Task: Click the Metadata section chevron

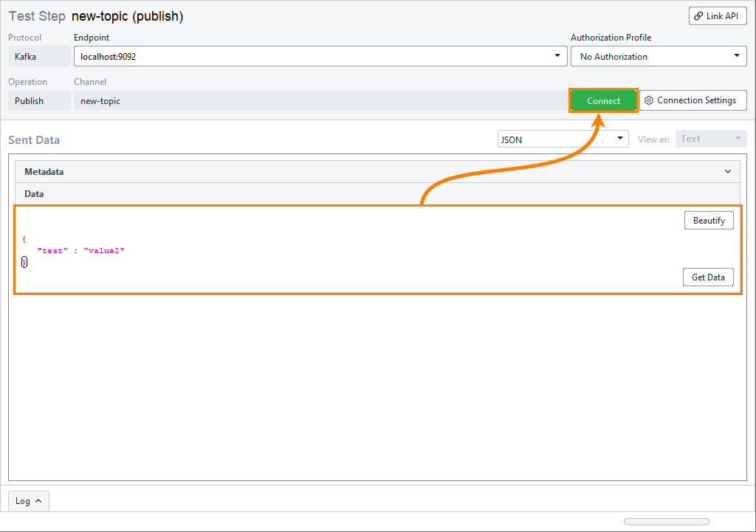Action: 727,171
